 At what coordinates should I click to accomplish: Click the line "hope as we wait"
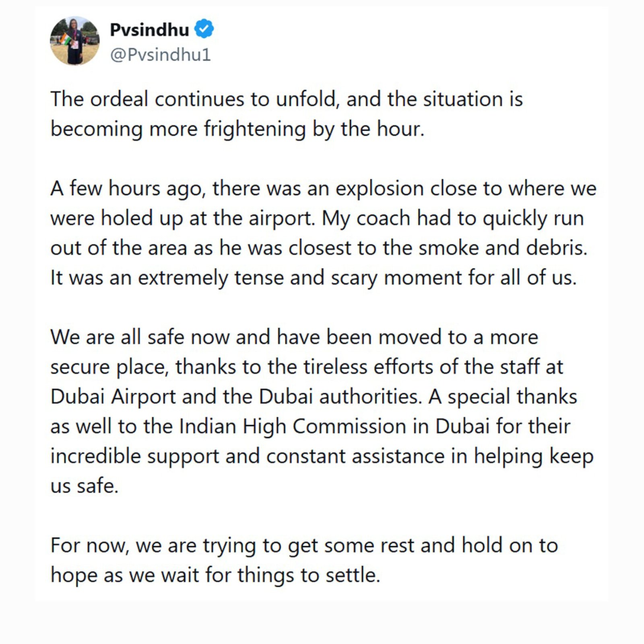click(215, 575)
